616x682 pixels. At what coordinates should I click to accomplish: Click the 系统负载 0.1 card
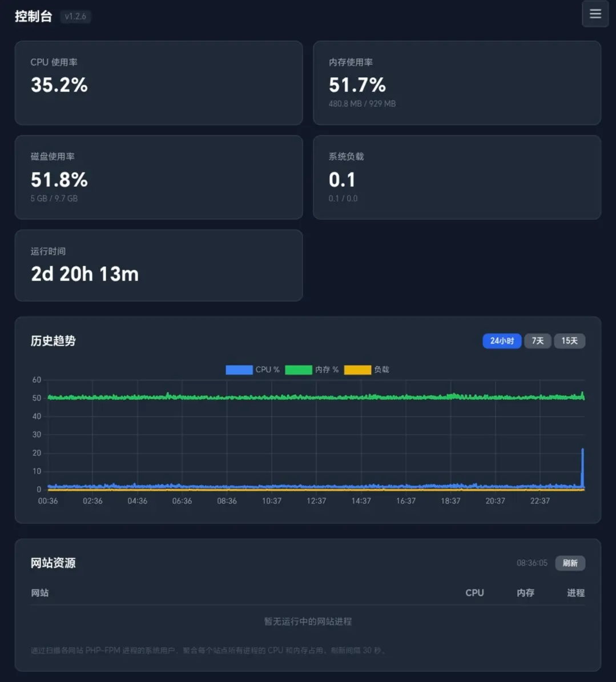(457, 178)
